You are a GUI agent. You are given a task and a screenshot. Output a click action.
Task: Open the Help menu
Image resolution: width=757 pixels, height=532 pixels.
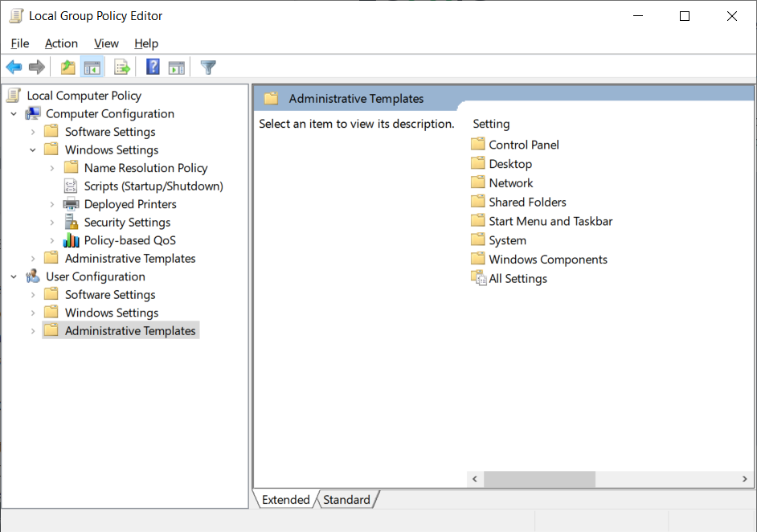pos(146,43)
